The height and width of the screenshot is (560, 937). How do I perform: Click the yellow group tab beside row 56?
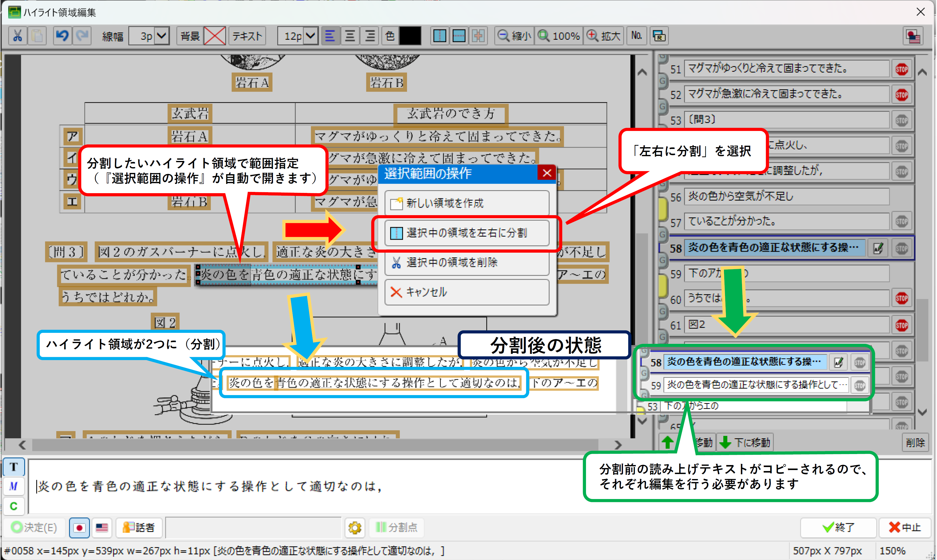(663, 209)
